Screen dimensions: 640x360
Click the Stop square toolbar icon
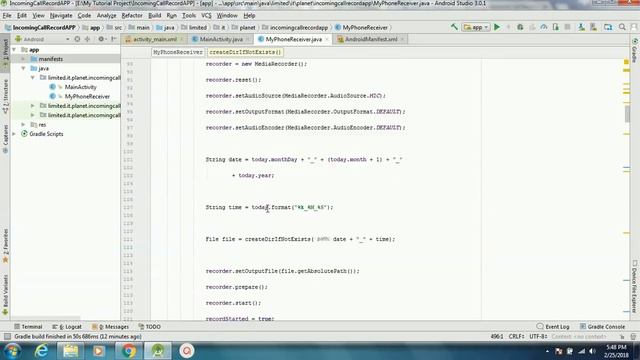(567, 27)
